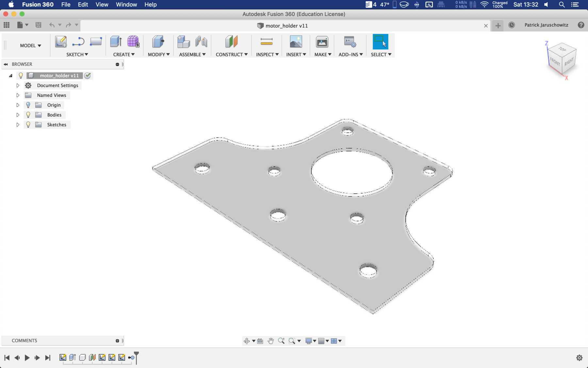Select the Measure tool

point(267,42)
